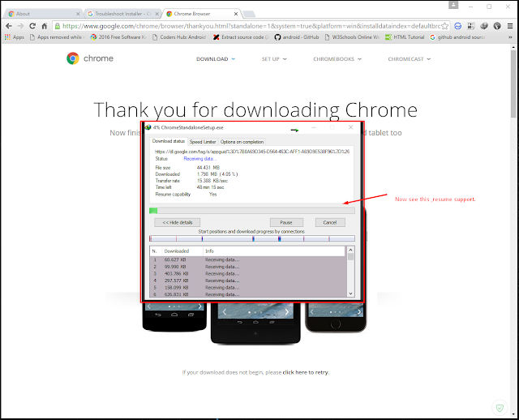The height and width of the screenshot is (420, 519).
Task: Select connection row with 158.099 KB
Action: (247, 288)
